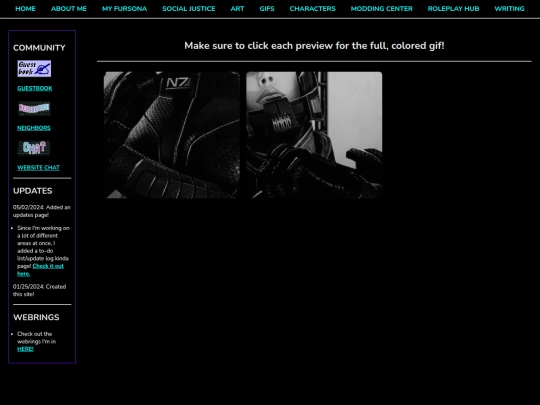Click the webrings HERE! link
The height and width of the screenshot is (405, 540).
tap(25, 349)
